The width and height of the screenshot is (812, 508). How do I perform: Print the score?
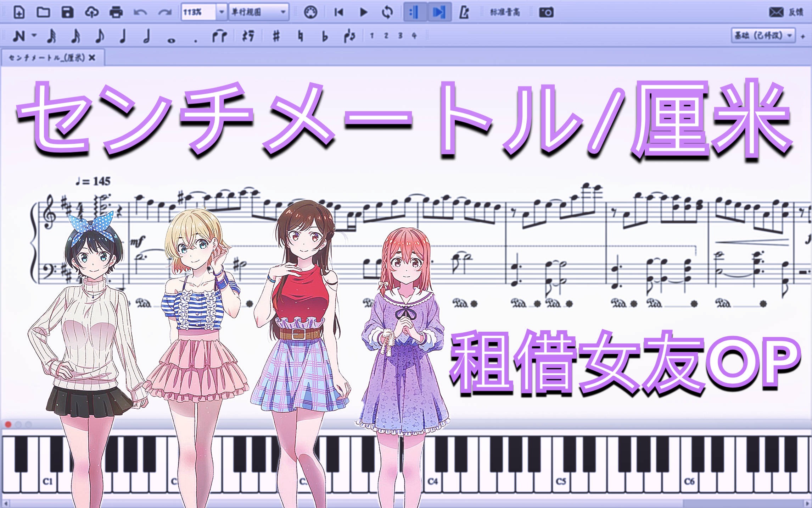click(116, 12)
